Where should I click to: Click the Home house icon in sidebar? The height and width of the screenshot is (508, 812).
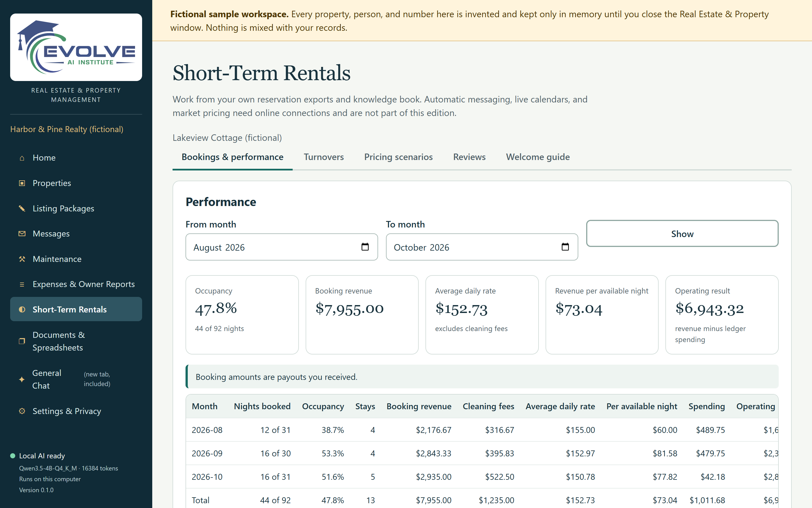[22, 158]
